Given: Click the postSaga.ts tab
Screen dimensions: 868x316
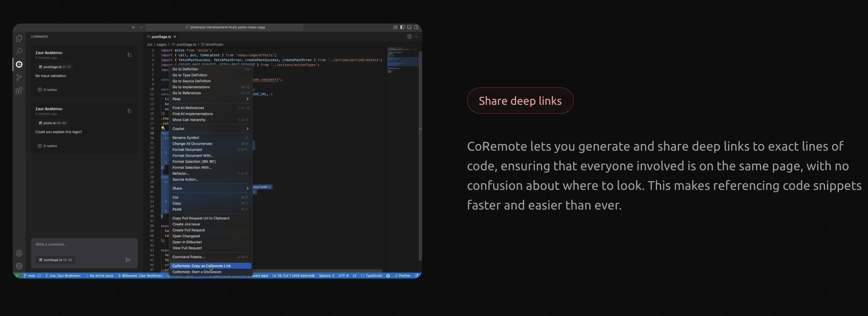Looking at the screenshot, I should click(161, 36).
